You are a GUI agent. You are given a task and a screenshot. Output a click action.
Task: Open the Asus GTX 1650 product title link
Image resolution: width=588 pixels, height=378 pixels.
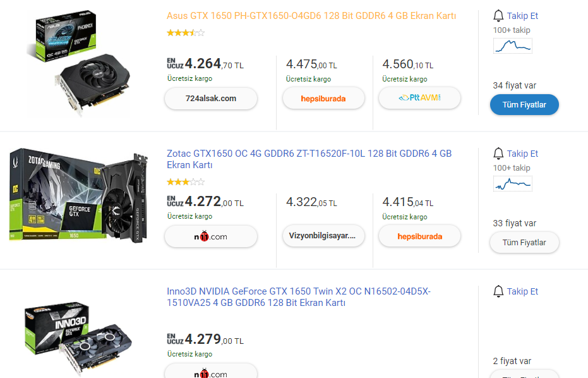(311, 16)
